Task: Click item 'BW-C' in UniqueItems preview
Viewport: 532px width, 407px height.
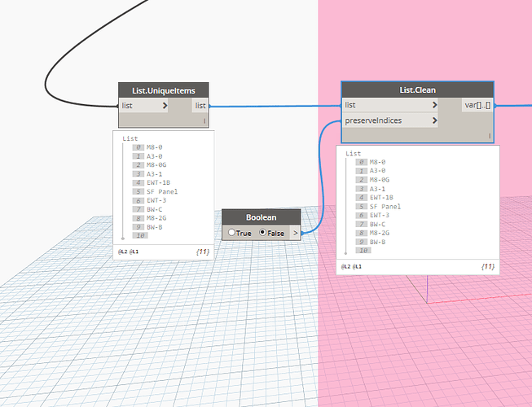Action: [x=154, y=209]
